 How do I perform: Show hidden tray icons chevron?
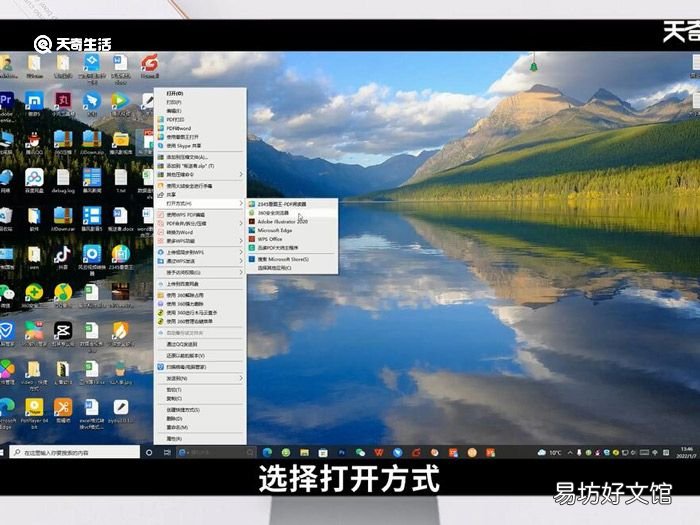[570, 452]
